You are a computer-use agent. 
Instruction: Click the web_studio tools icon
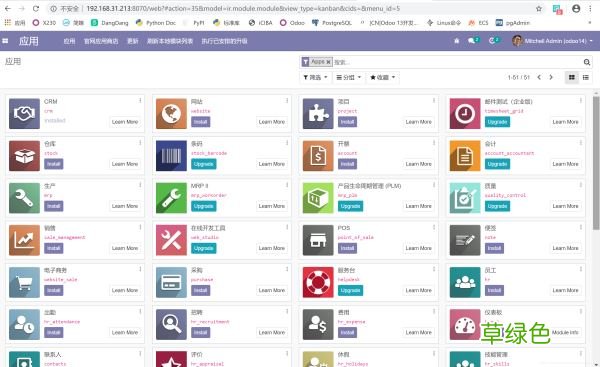(171, 240)
